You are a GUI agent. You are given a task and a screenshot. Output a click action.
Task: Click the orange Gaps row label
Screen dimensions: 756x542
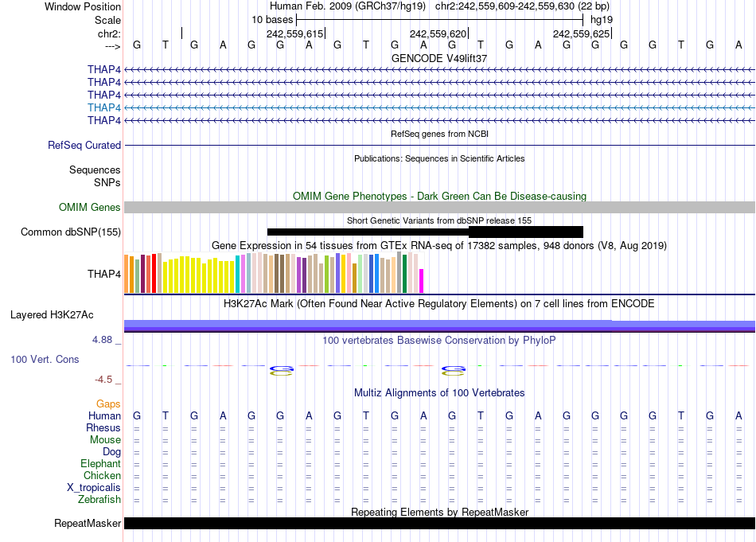108,404
